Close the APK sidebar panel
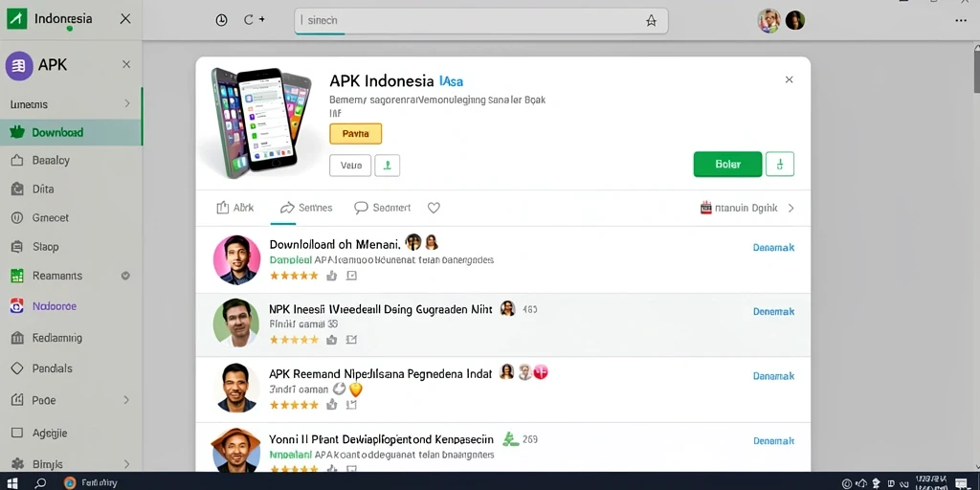The height and width of the screenshot is (490, 980). pyautogui.click(x=126, y=64)
